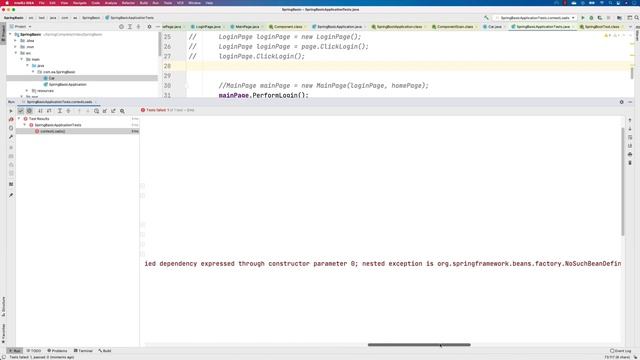Open the TODO tool window
640x360 pixels.
pos(34,351)
